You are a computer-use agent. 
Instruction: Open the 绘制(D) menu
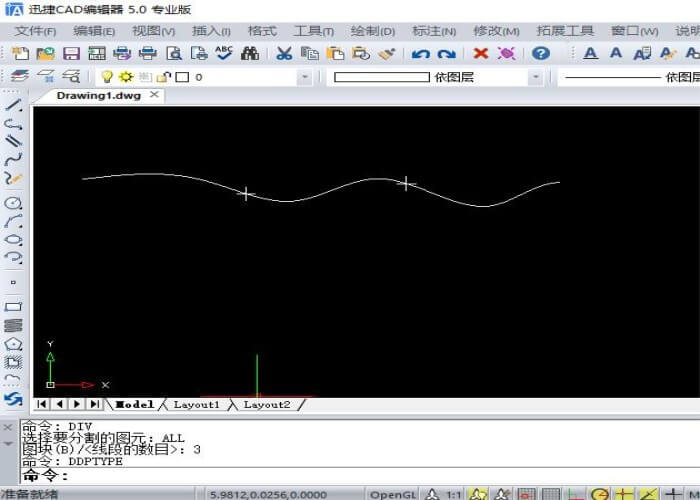click(x=374, y=31)
